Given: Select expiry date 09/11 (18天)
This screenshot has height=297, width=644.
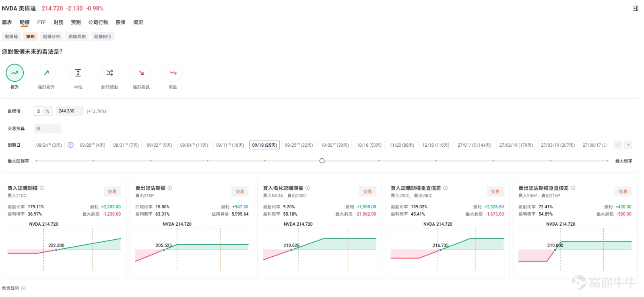Looking at the screenshot, I should pyautogui.click(x=230, y=145).
